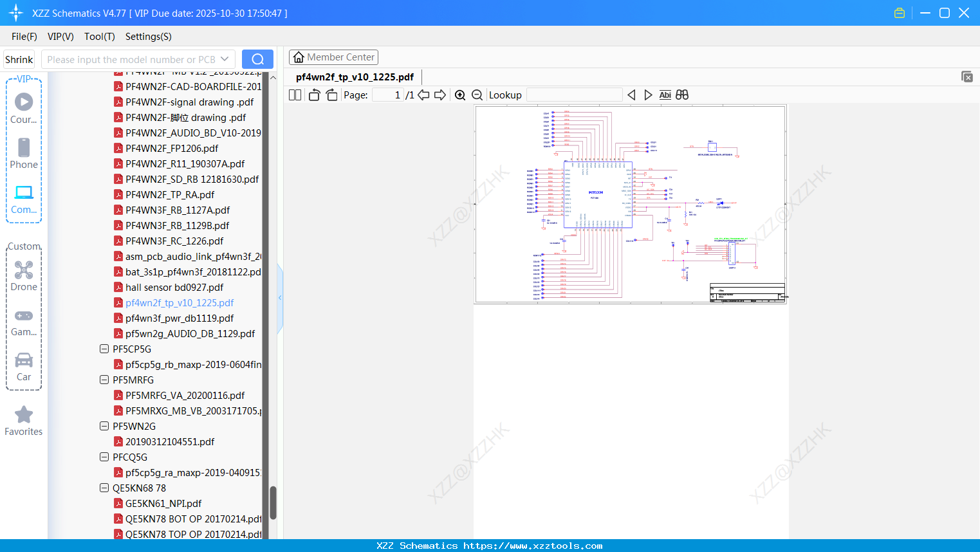The height and width of the screenshot is (552, 980).
Task: Click the XZZ app logo
Action: click(16, 13)
